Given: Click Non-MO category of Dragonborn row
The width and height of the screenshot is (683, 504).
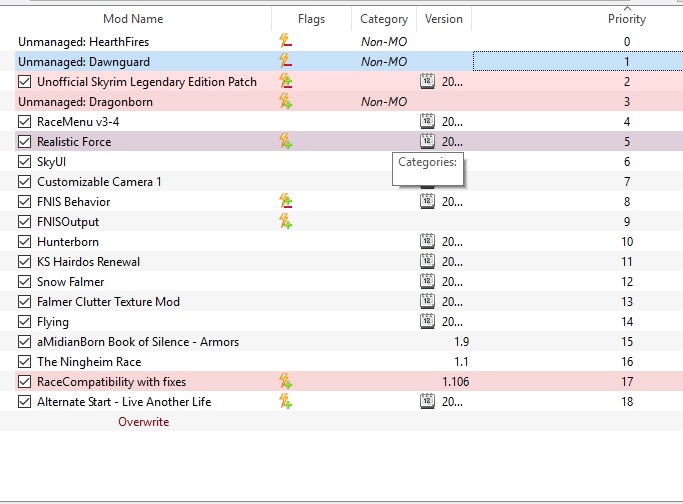Looking at the screenshot, I should click(x=384, y=102).
